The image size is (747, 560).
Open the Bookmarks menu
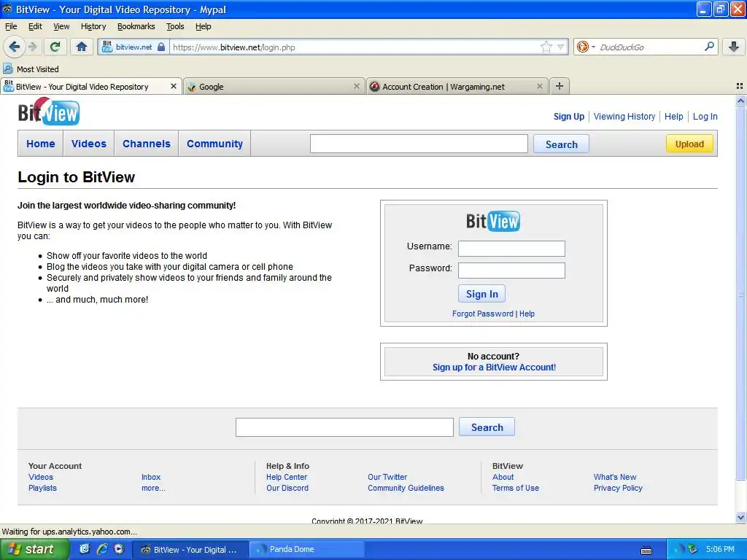pyautogui.click(x=136, y=26)
